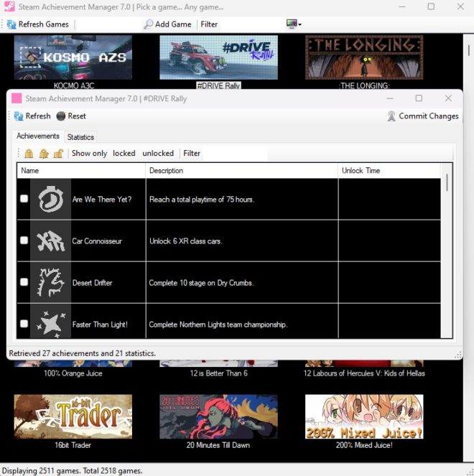Click the Add Game magnifier button
The image size is (474, 476).
[x=167, y=24]
